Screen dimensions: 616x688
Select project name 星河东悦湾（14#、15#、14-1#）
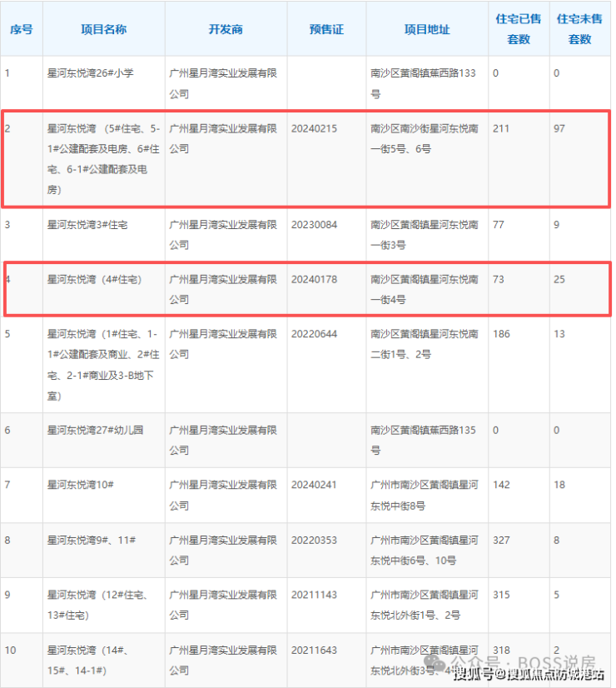[x=88, y=661]
